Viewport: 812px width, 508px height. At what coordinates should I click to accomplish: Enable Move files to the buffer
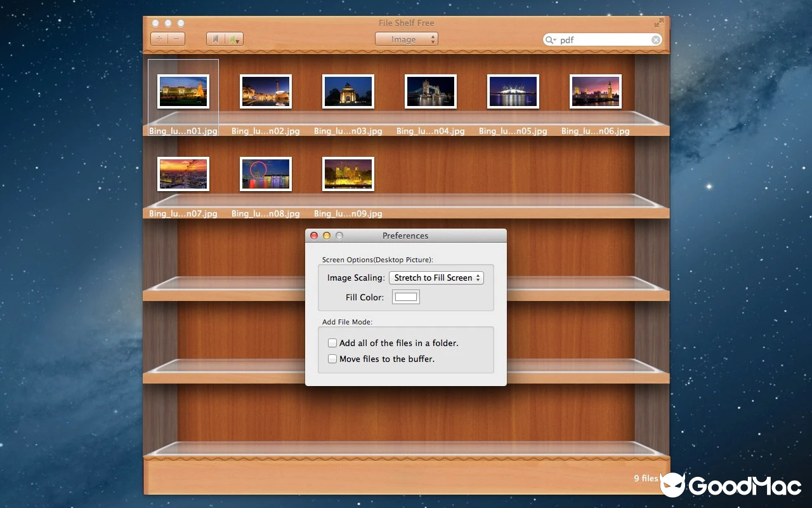click(x=332, y=359)
